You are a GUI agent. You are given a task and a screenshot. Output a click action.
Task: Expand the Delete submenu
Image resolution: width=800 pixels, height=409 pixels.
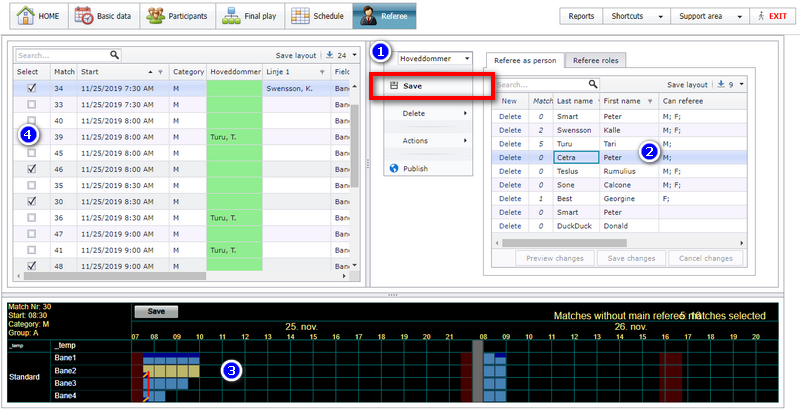tap(428, 113)
